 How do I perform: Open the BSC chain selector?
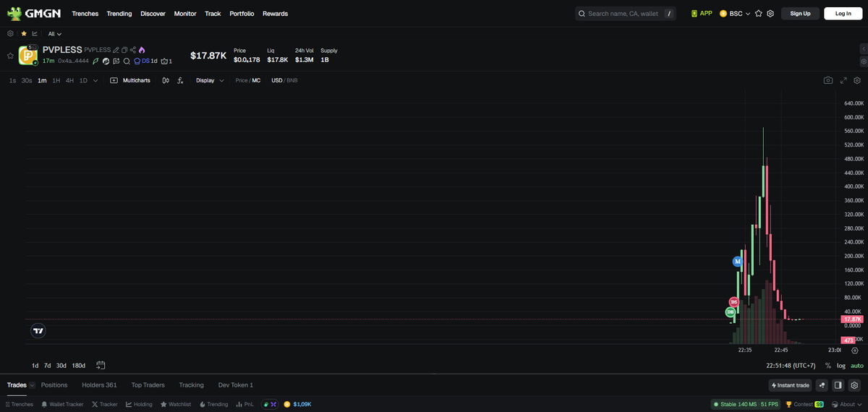[735, 14]
